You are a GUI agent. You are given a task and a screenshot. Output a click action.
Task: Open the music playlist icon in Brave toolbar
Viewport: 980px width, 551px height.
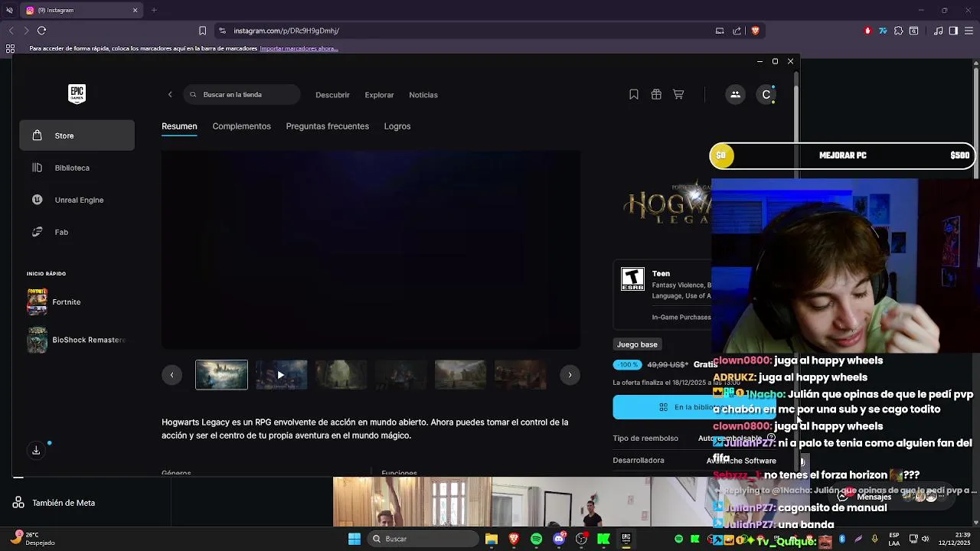[x=939, y=31]
